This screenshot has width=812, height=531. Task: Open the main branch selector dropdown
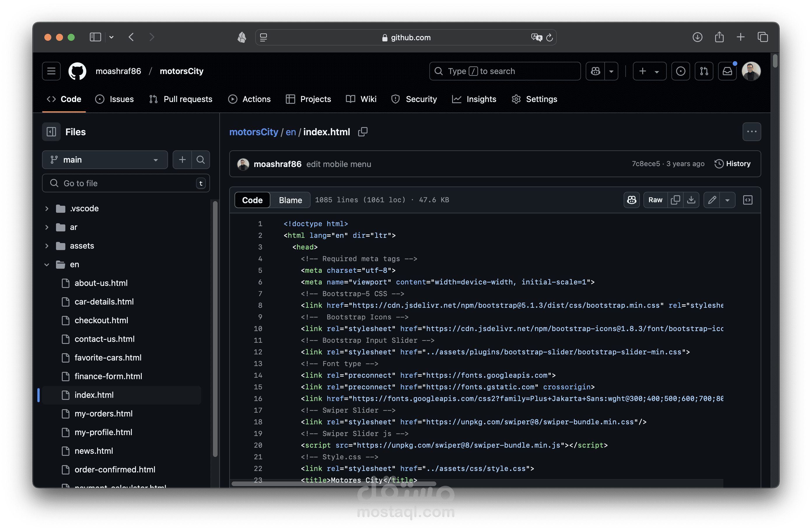[x=105, y=160]
